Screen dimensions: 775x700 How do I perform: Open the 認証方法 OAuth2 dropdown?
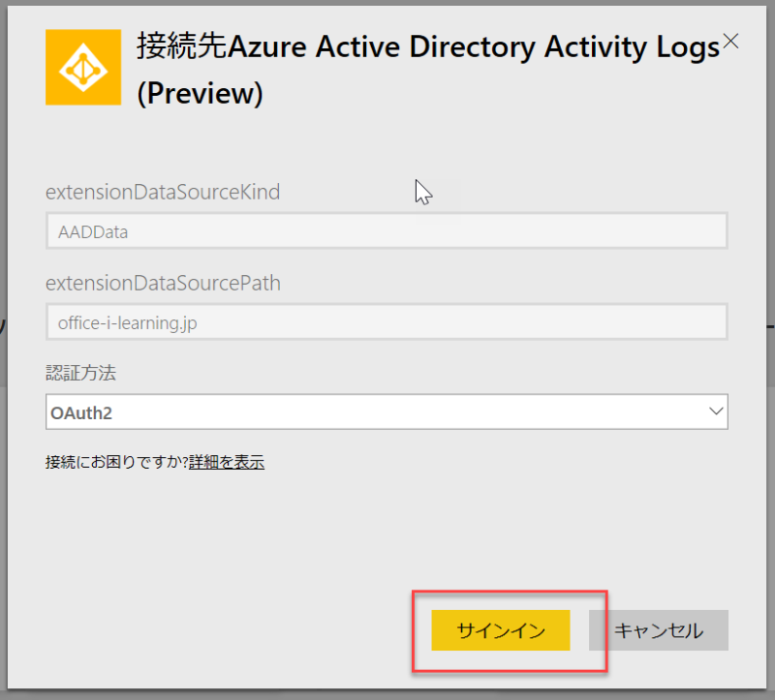point(387,411)
